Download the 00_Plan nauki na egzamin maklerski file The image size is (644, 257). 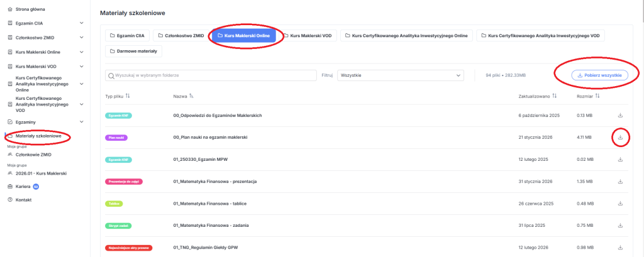[x=620, y=137]
